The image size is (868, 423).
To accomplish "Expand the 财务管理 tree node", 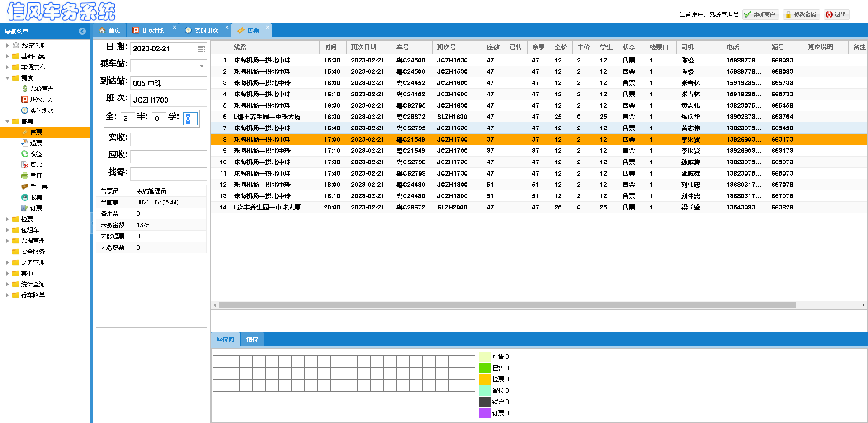I will [7, 262].
